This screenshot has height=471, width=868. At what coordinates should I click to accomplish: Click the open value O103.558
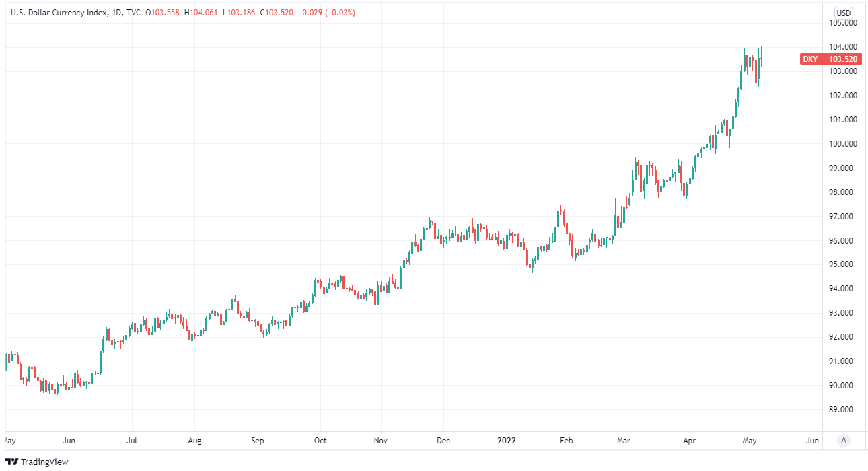[x=162, y=13]
